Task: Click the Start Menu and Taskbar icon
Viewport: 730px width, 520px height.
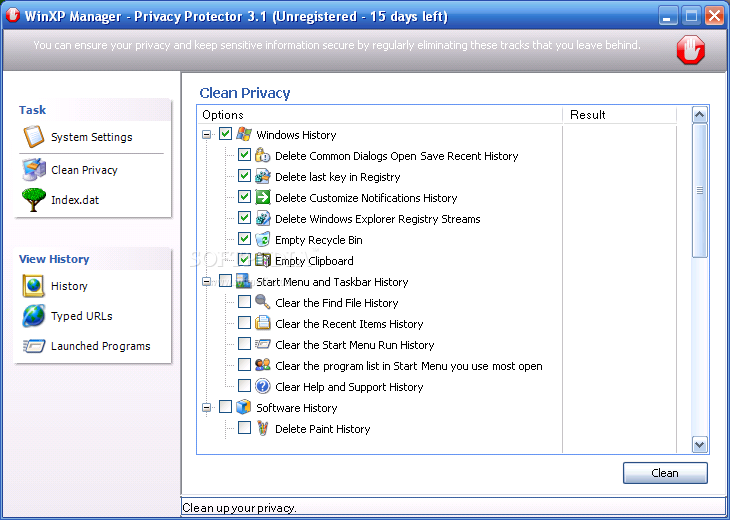Action: click(x=243, y=281)
